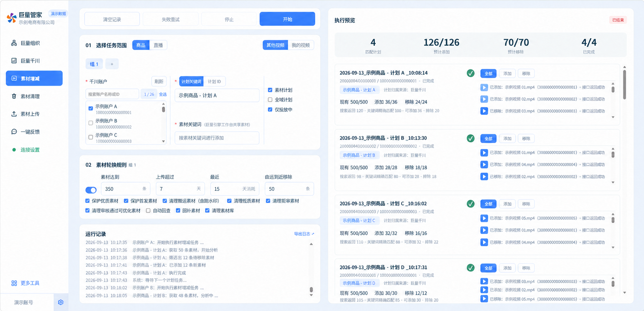Click the 执行预览 panel scrollbar thumb
644x311 pixels.
(625, 85)
